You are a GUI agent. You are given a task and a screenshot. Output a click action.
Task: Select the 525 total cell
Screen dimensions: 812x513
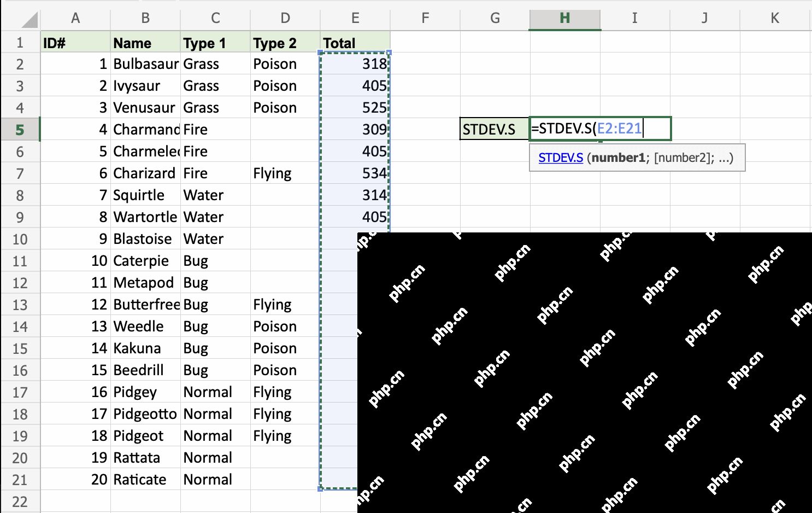coord(355,108)
